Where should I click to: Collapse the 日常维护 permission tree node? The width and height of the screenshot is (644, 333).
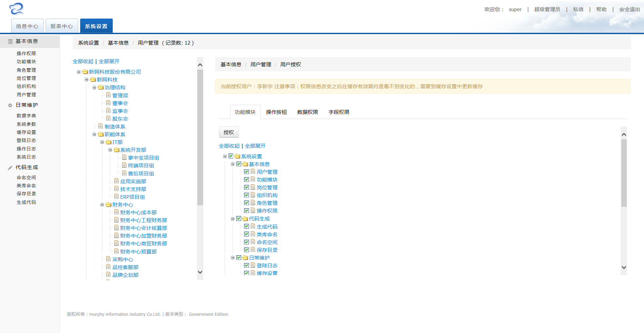tap(233, 258)
